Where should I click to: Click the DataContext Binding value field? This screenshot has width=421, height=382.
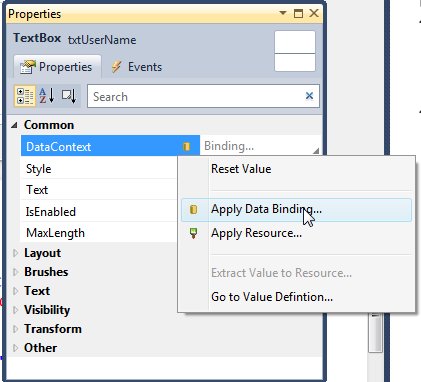[x=260, y=146]
